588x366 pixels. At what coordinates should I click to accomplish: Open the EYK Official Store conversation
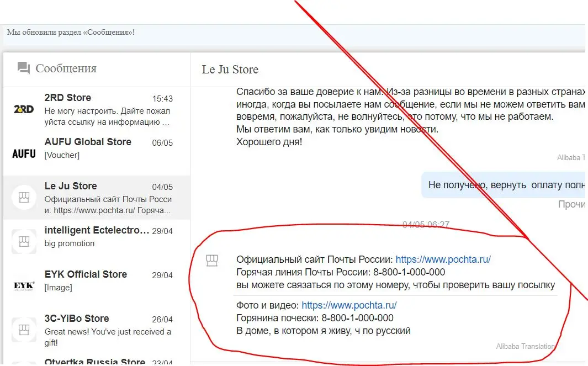tap(97, 286)
